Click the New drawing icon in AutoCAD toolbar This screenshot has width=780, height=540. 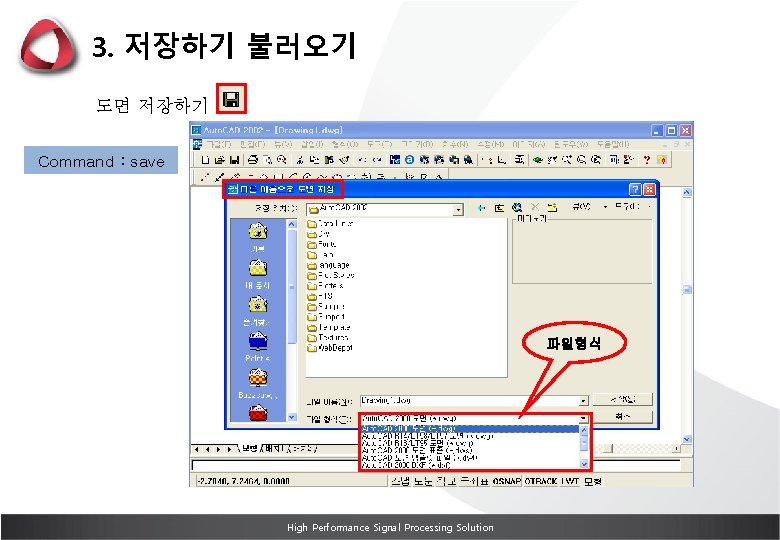coord(205,160)
